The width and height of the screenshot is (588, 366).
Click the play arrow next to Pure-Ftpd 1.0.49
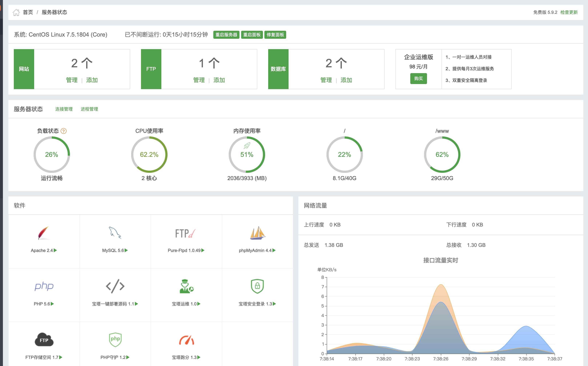[x=203, y=250]
